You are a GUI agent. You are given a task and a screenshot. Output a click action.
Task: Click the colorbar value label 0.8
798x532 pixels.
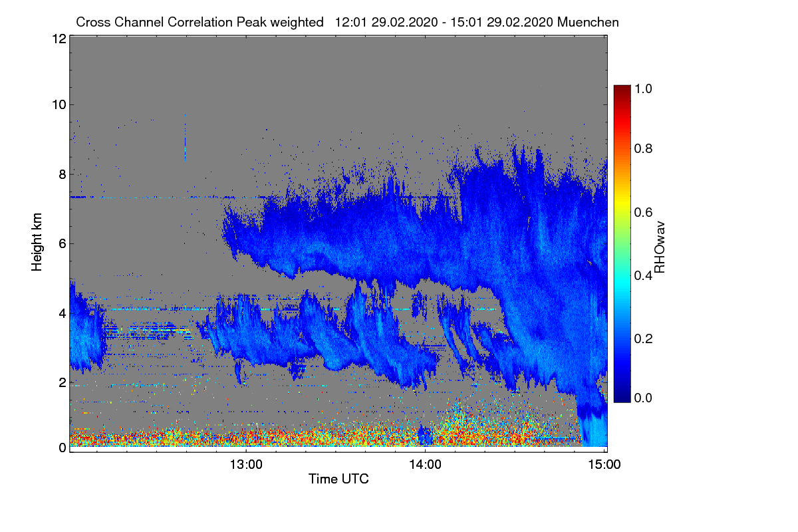click(x=643, y=148)
